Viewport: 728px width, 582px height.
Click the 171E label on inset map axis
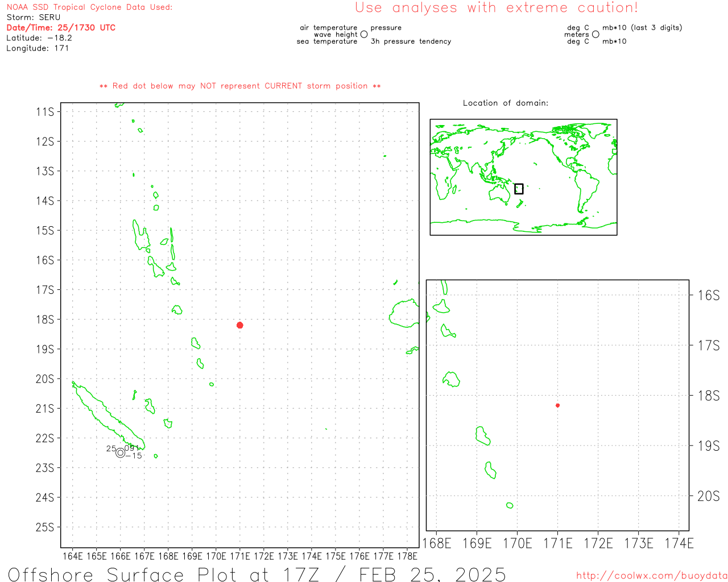pos(558,543)
